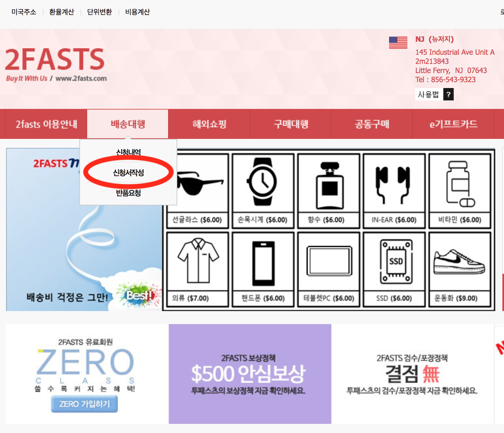Open the 해외쇼핑 menu
The image size is (504, 433).
(x=209, y=124)
